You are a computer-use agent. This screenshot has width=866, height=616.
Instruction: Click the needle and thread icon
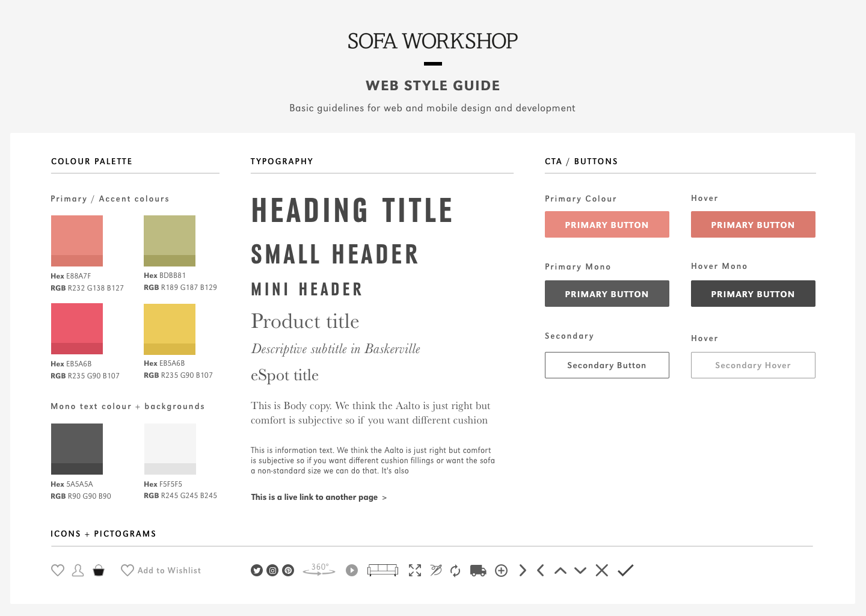tap(436, 570)
